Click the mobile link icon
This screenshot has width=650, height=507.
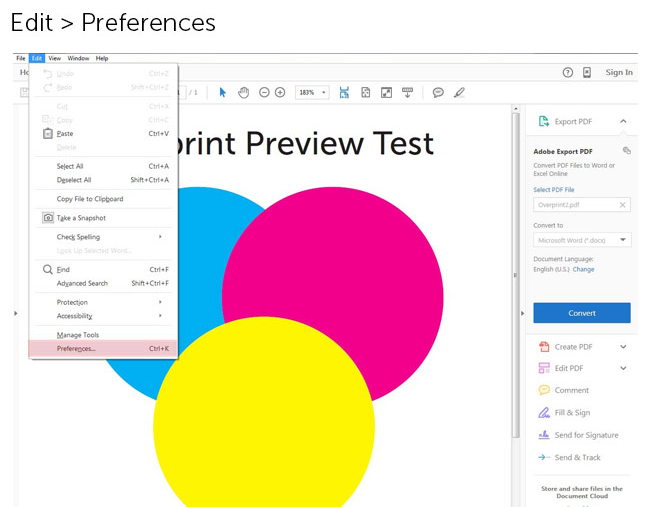(x=587, y=73)
